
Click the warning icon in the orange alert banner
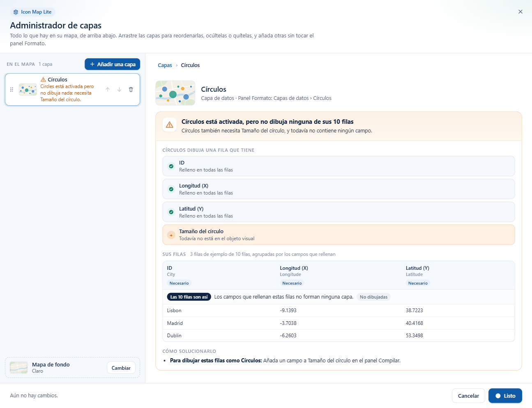click(170, 125)
